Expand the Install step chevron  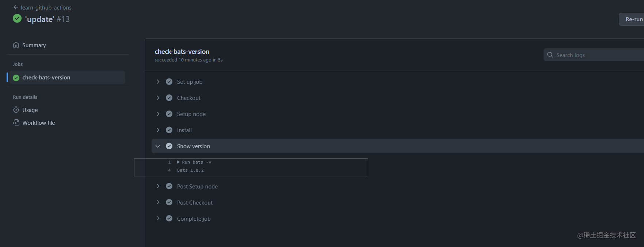click(x=158, y=130)
